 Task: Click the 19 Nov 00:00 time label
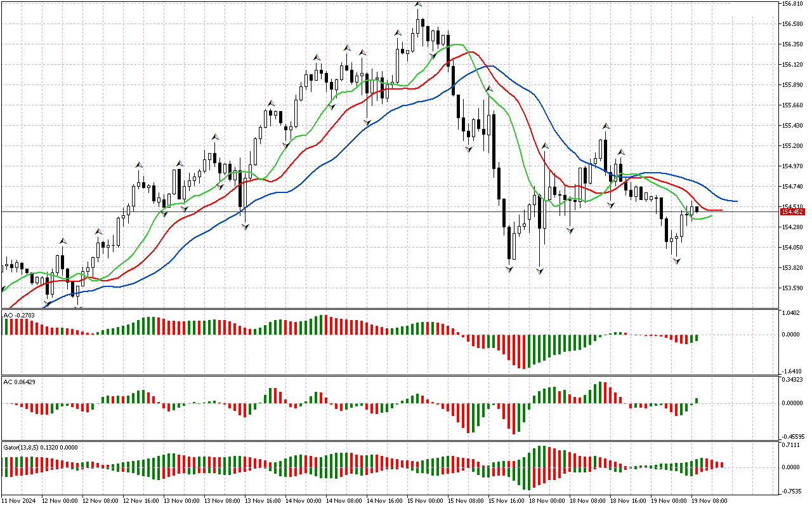click(x=669, y=501)
